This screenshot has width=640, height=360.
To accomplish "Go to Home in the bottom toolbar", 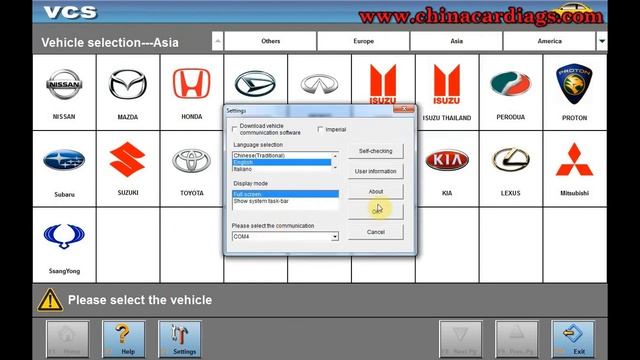I will coord(67,339).
